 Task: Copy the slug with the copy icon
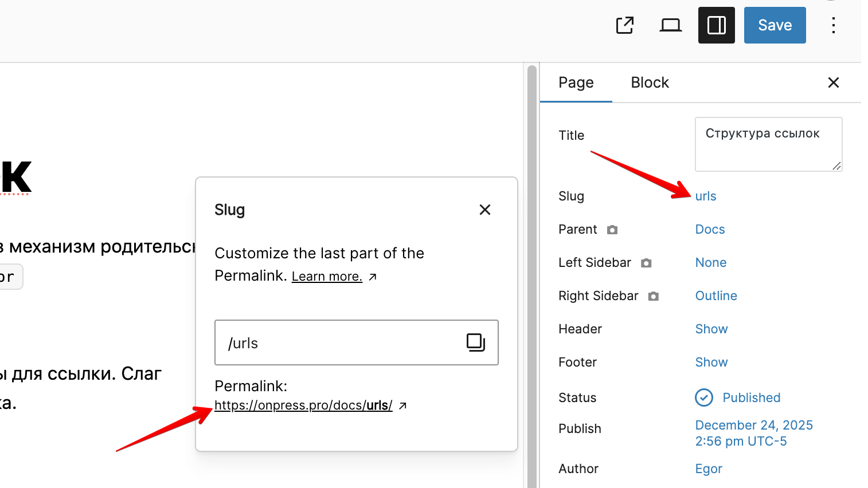(475, 343)
